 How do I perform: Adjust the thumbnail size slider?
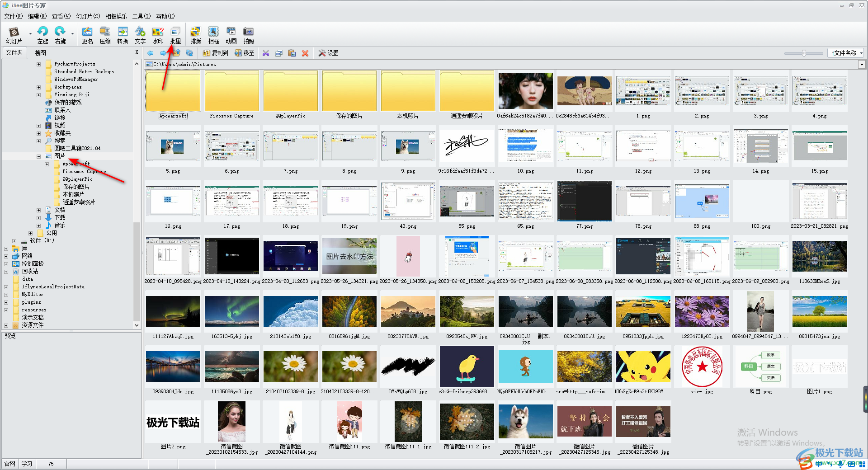tap(804, 53)
